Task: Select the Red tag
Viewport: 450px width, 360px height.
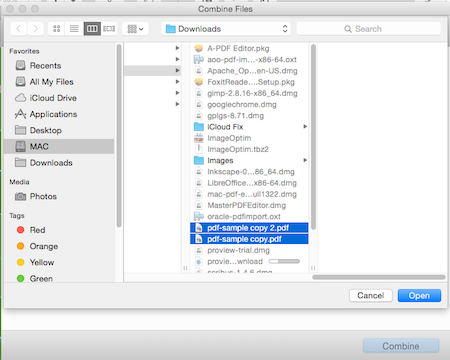Action: [x=60, y=230]
